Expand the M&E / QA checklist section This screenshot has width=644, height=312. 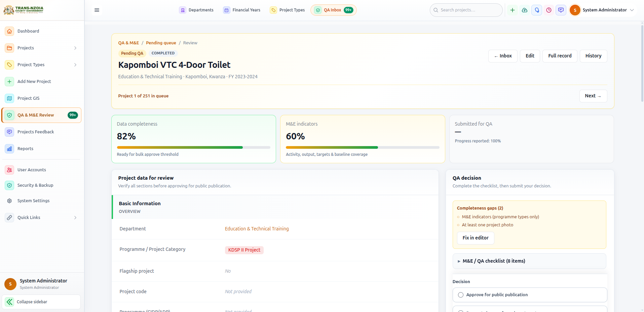click(529, 261)
